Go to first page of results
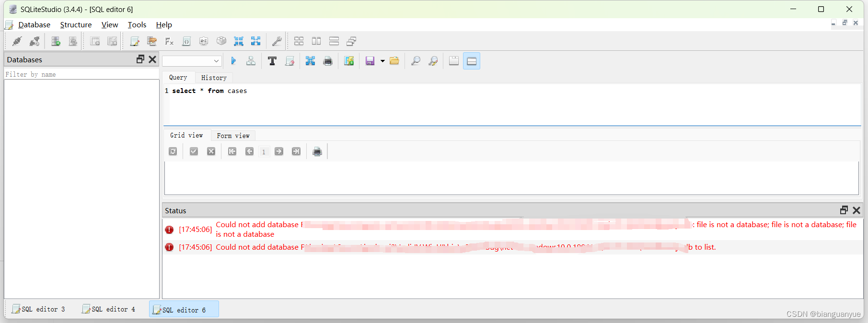This screenshot has width=868, height=323. point(232,151)
